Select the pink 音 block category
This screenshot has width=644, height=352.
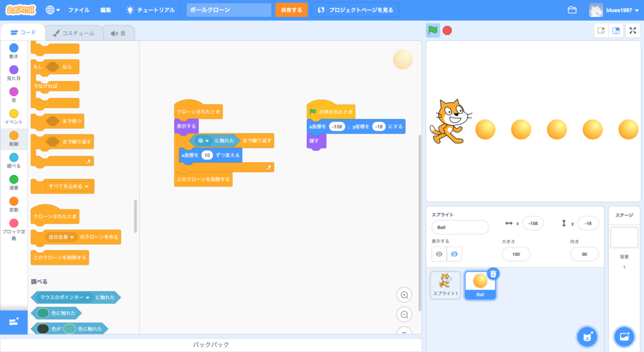click(14, 95)
